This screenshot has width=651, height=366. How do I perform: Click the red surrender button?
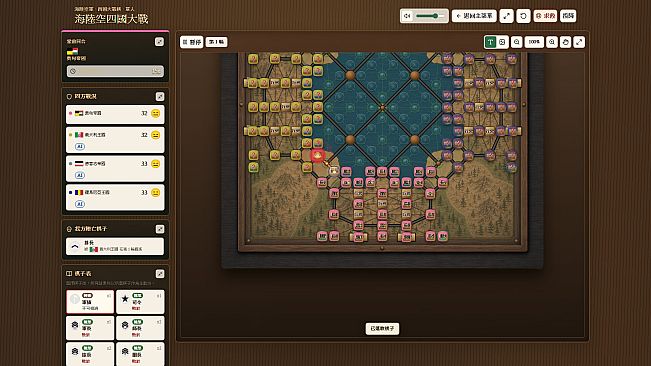[545, 16]
